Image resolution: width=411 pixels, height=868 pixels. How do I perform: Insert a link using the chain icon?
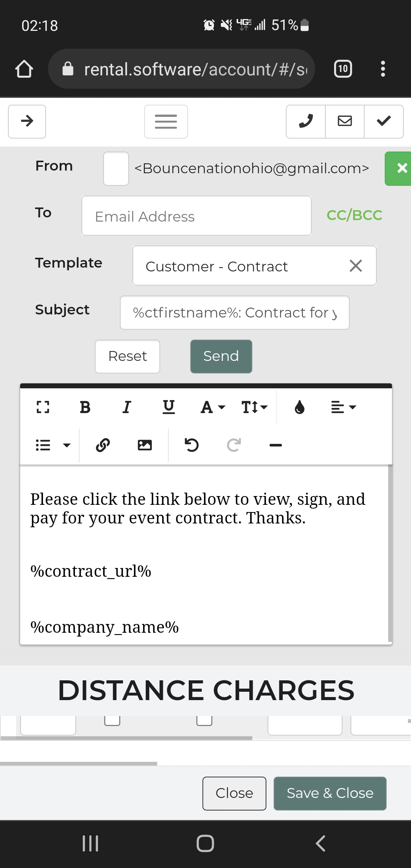point(103,445)
